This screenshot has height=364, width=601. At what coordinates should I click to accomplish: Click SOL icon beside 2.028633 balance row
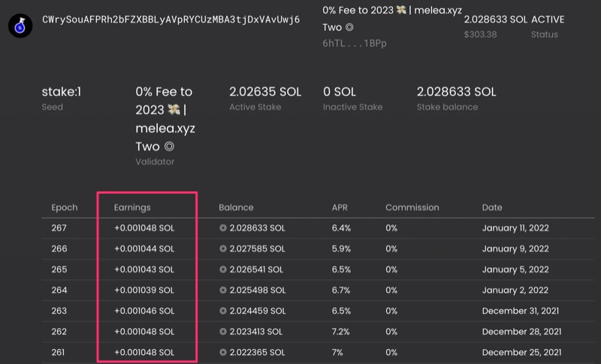pos(222,228)
